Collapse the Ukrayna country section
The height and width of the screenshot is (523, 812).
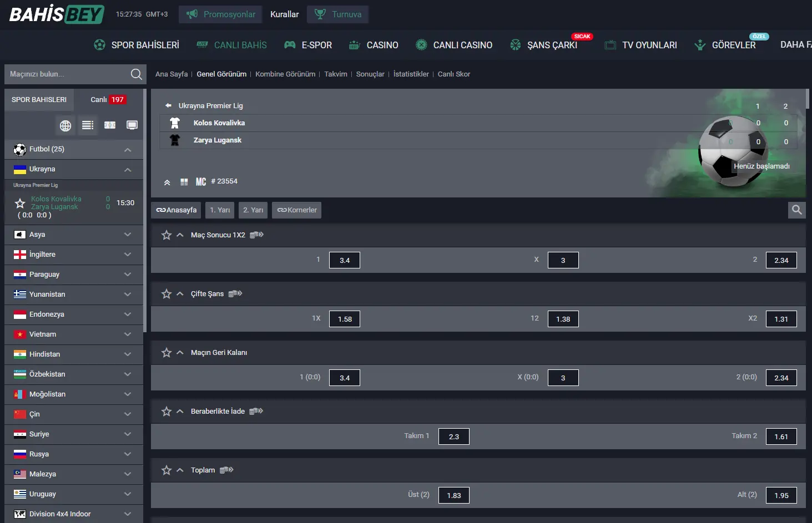128,170
